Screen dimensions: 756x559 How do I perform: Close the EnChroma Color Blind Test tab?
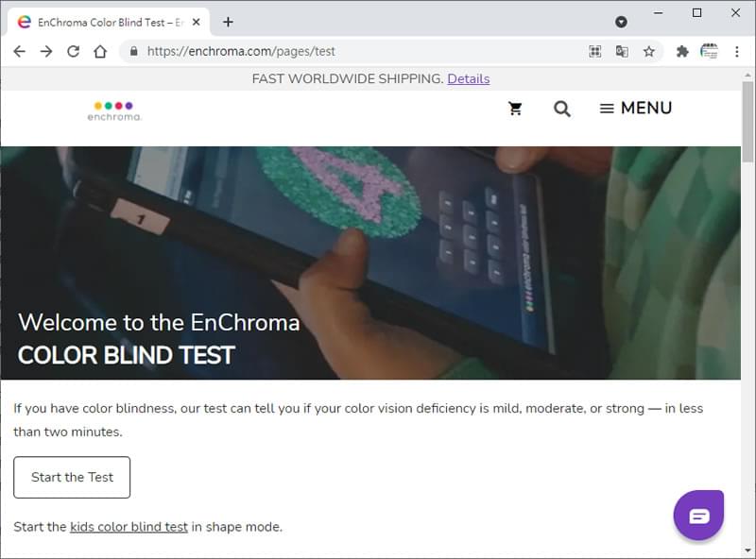pyautogui.click(x=196, y=22)
